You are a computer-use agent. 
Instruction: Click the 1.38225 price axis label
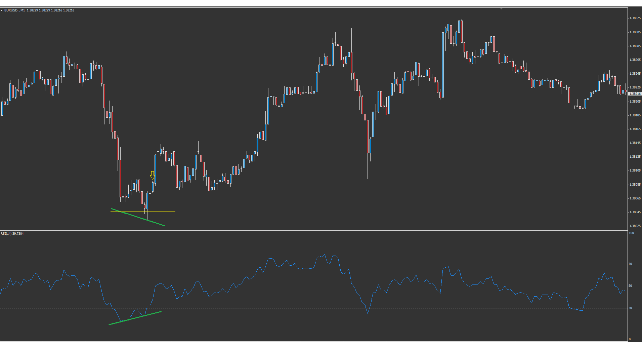coord(635,87)
